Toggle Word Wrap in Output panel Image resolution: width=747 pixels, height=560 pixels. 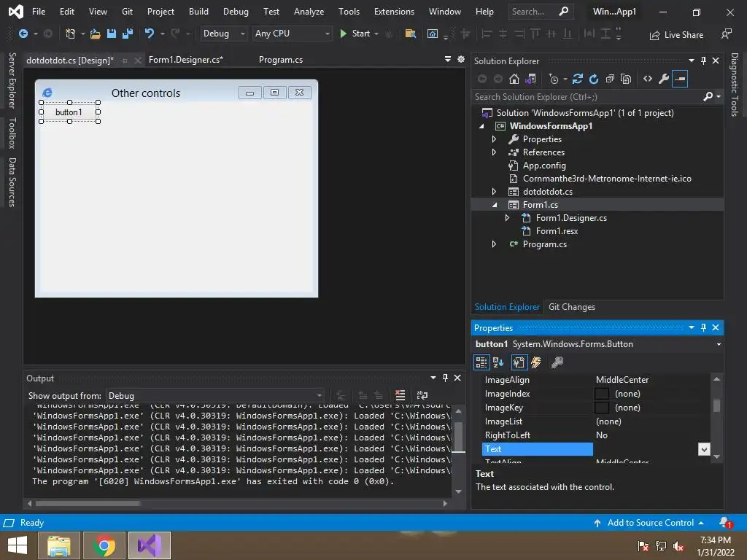(422, 395)
